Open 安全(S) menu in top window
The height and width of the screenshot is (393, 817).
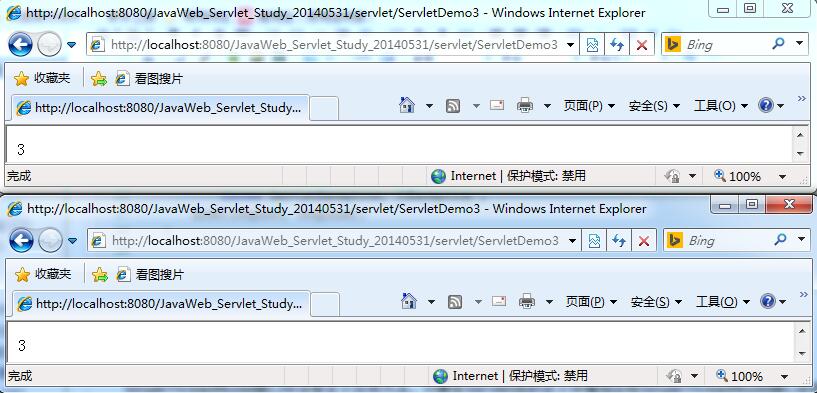(654, 106)
